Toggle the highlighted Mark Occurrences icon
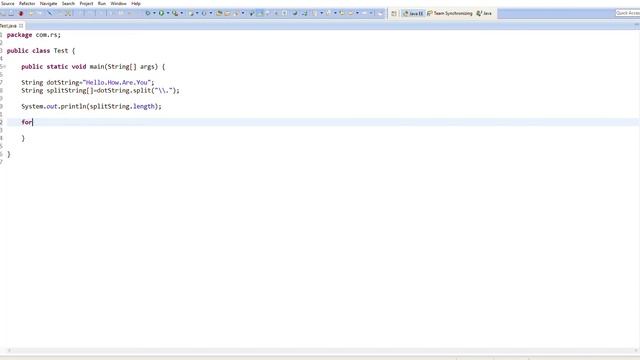Image resolution: width=640 pixels, height=360 pixels. click(260, 13)
